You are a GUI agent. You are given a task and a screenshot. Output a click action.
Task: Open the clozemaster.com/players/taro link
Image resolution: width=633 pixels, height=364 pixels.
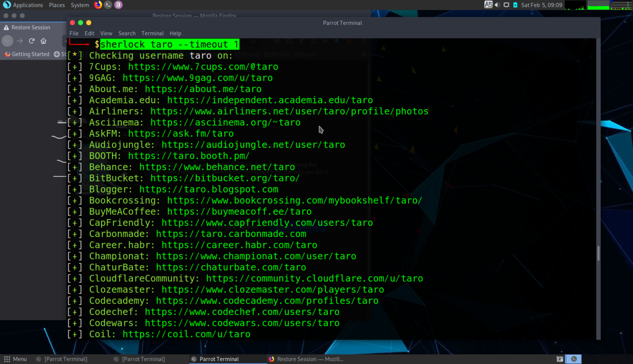[273, 290]
